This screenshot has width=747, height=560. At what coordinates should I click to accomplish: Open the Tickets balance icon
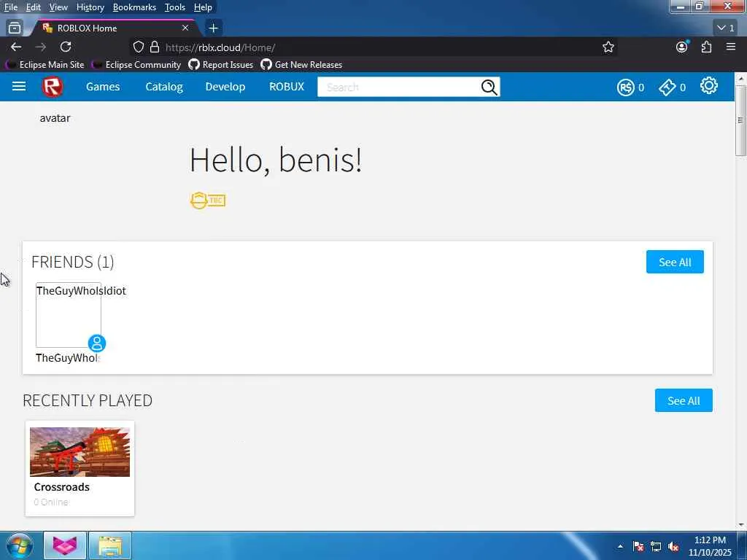(667, 87)
